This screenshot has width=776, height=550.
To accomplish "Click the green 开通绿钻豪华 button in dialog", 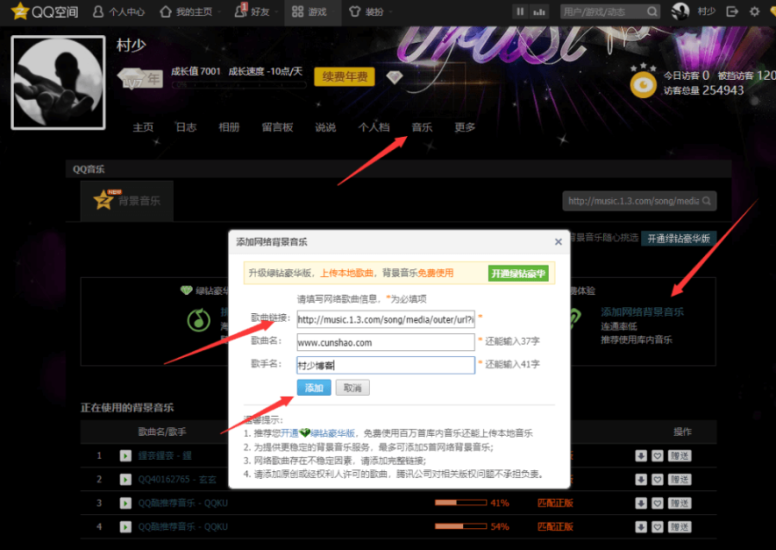I will [x=518, y=273].
